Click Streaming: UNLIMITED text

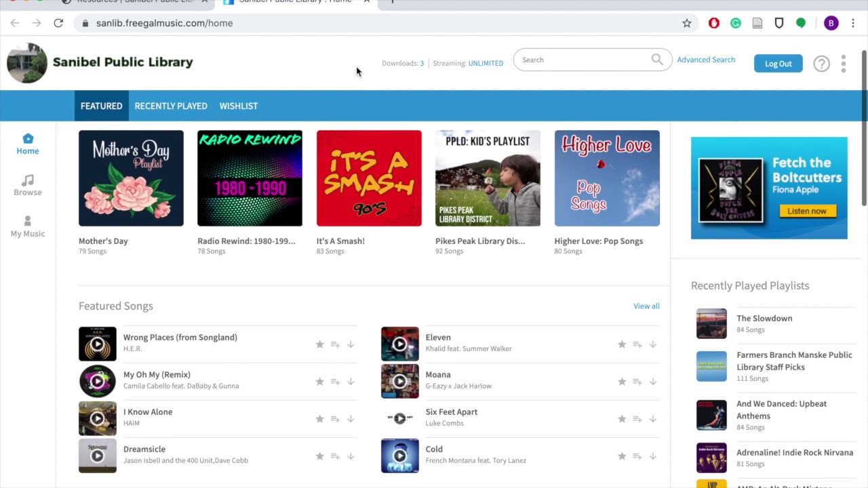pos(468,63)
